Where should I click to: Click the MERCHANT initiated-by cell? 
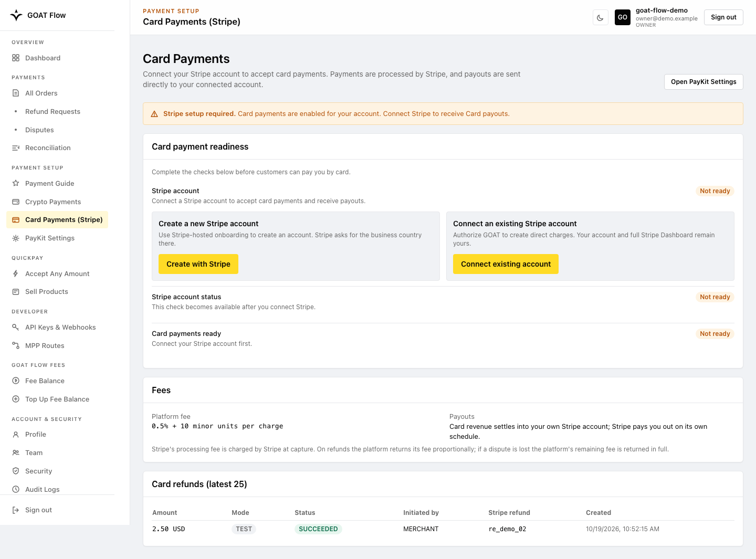421,529
